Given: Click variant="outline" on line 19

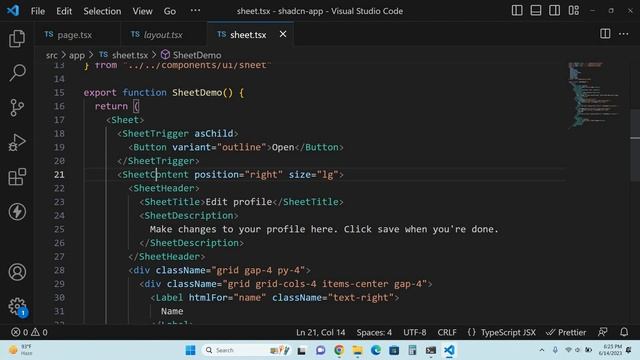Looking at the screenshot, I should (219, 147).
